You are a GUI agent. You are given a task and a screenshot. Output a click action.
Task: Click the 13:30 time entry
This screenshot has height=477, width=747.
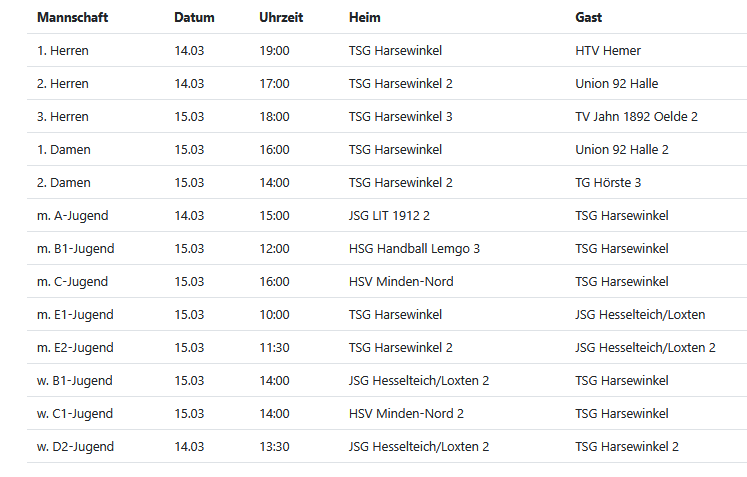[x=274, y=447]
